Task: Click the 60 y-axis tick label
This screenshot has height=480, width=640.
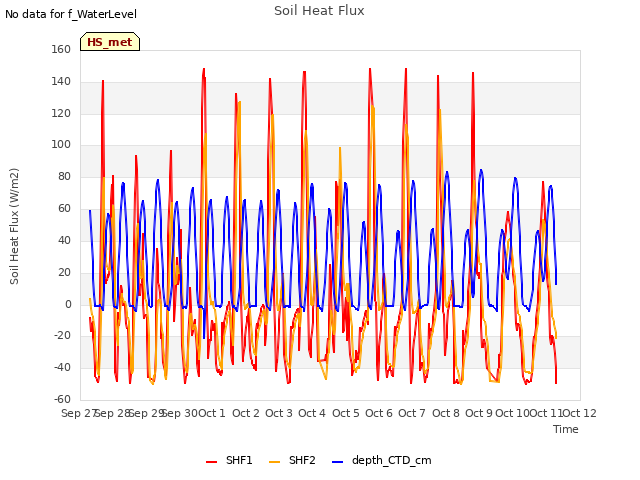Action: pos(64,208)
